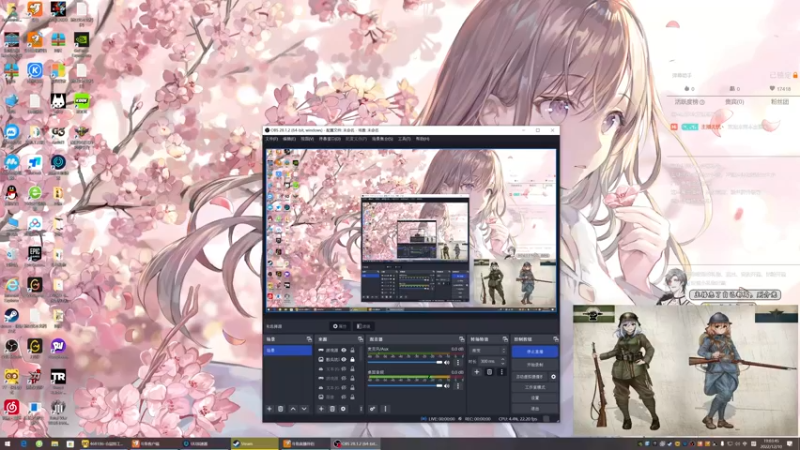
Task: Open the View menu in OBS
Action: point(307,139)
